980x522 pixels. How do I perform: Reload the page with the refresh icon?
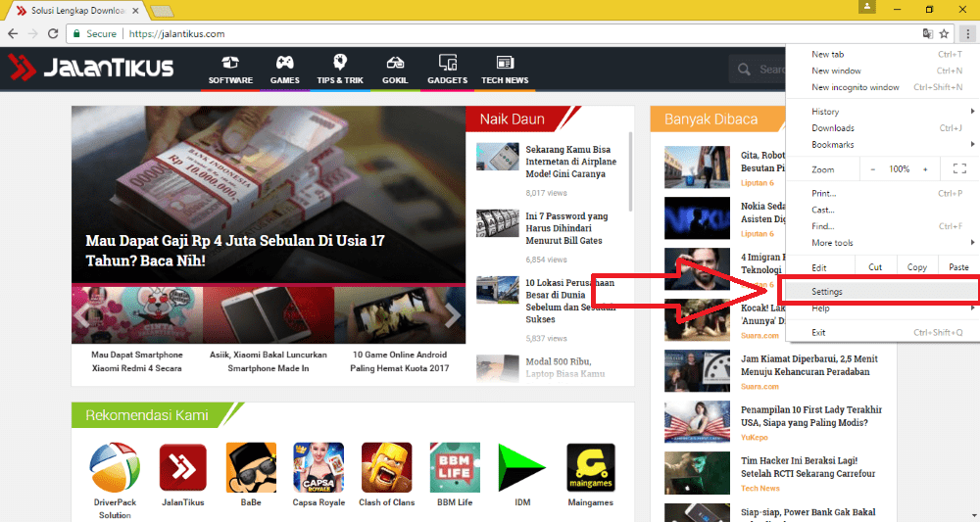tap(53, 33)
